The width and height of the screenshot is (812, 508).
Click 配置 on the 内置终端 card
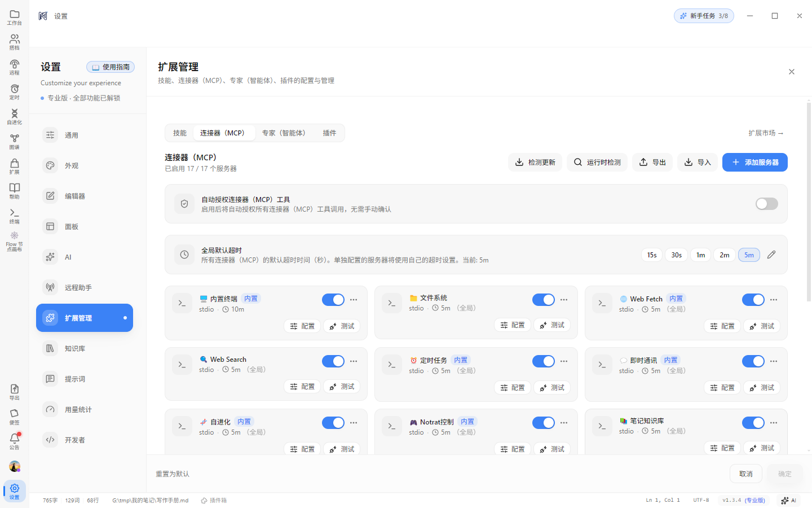coord(302,326)
